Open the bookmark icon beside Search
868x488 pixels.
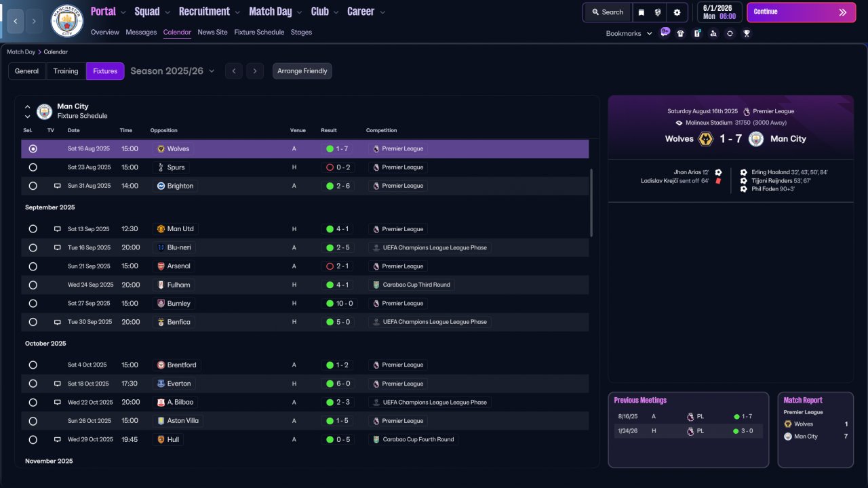coord(642,12)
